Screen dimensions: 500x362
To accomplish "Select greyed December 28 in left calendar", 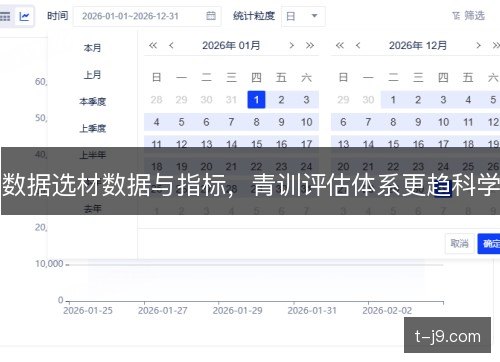I will [x=156, y=100].
